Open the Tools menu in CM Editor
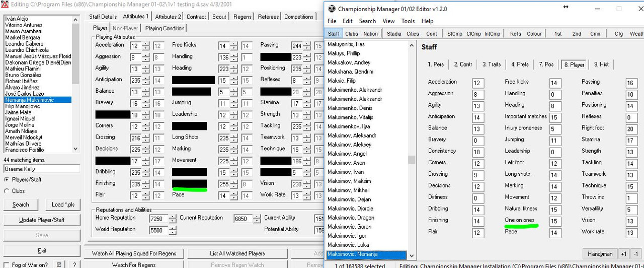This screenshot has width=644, height=268. tap(408, 21)
